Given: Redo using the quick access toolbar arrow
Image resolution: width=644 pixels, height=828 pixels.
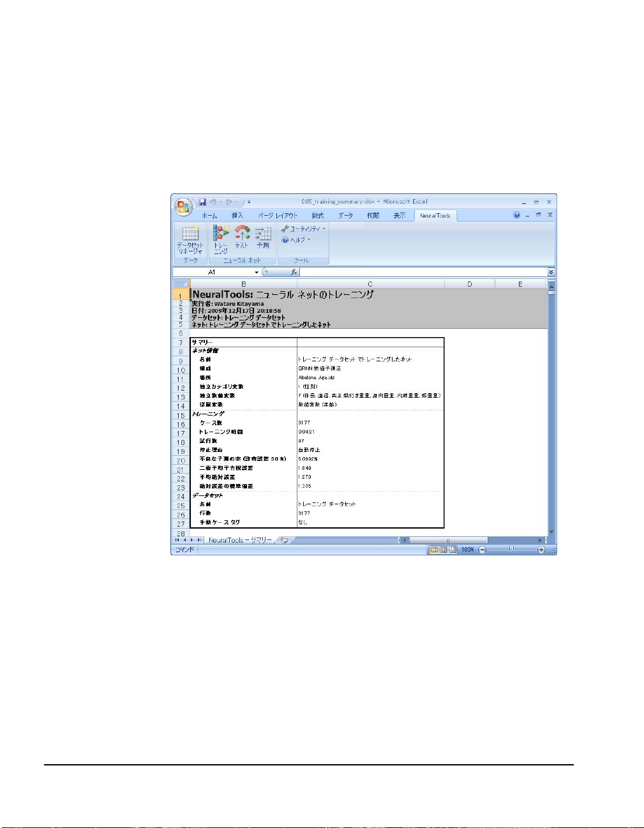Looking at the screenshot, I should (229, 202).
